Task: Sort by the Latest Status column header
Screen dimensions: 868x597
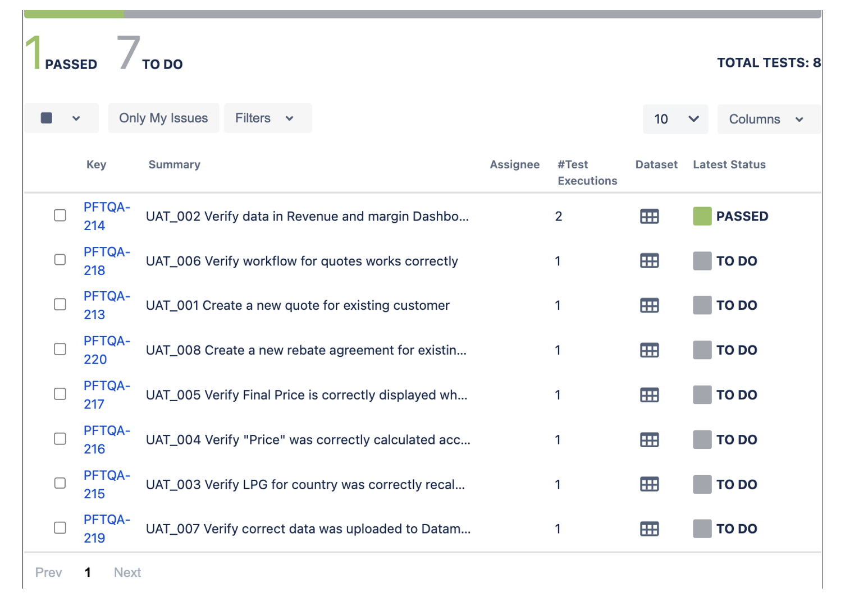Action: [729, 164]
